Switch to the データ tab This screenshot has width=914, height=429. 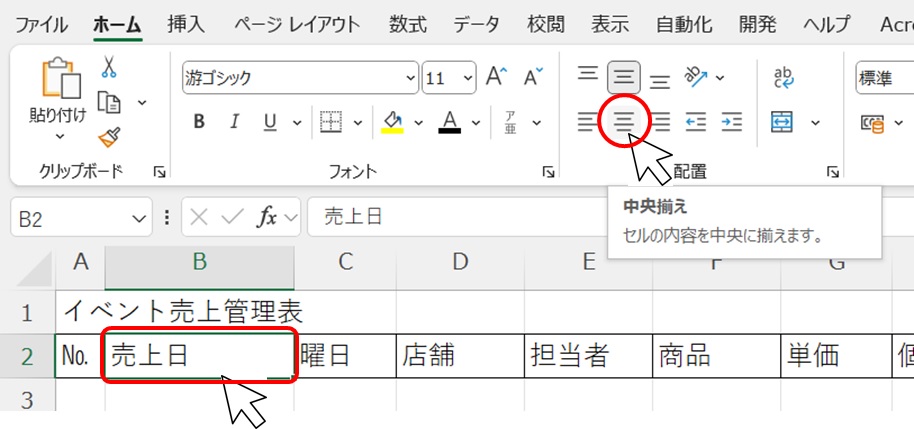476,24
